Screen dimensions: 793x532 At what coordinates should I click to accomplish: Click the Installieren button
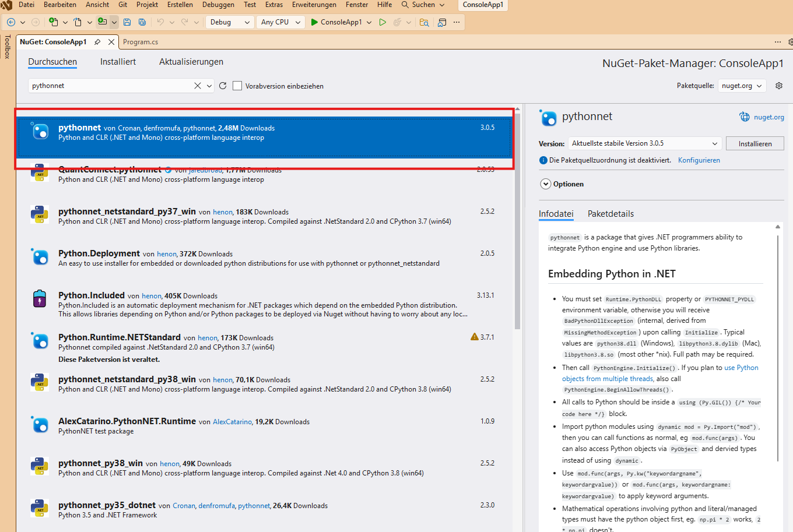coord(755,143)
